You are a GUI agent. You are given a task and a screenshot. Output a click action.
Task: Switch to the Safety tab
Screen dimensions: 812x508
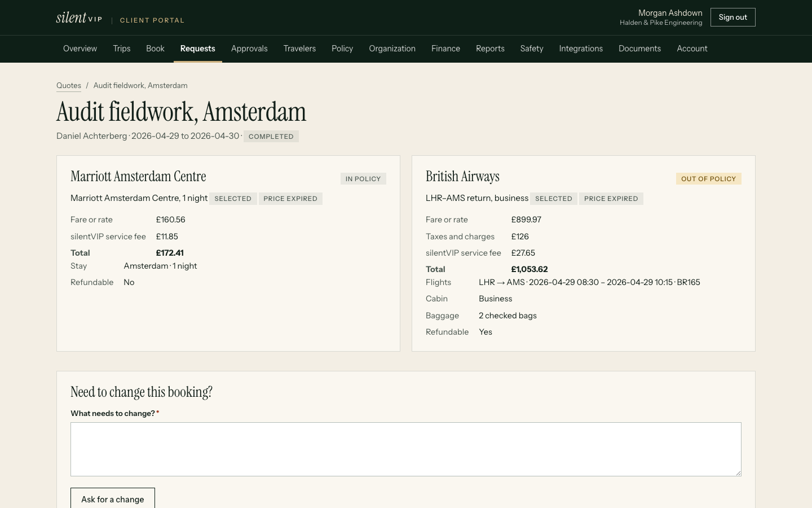pyautogui.click(x=532, y=49)
